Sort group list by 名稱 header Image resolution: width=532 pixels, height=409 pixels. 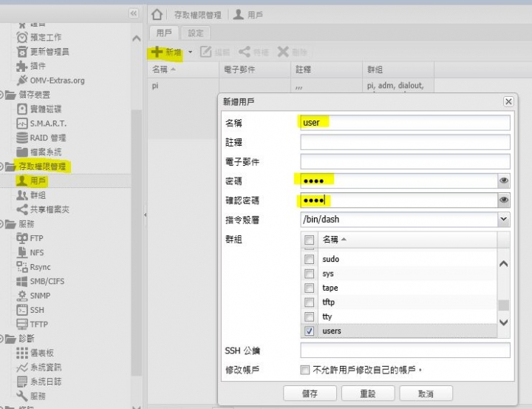point(407,240)
